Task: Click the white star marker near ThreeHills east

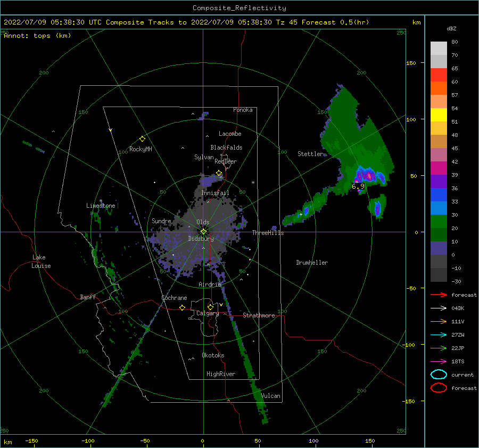Action: click(x=253, y=183)
